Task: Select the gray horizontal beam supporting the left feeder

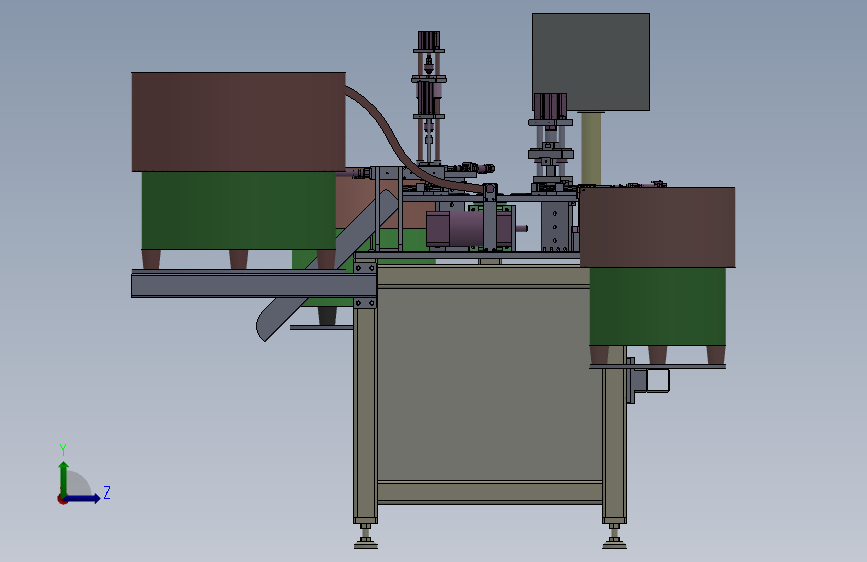Action: 254,284
